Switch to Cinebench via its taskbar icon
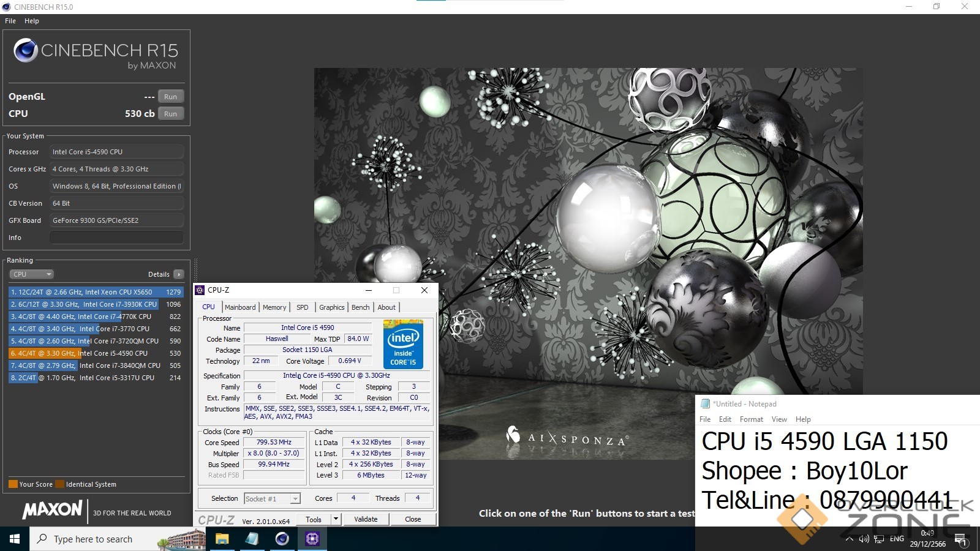Viewport: 980px width, 551px height. point(282,539)
